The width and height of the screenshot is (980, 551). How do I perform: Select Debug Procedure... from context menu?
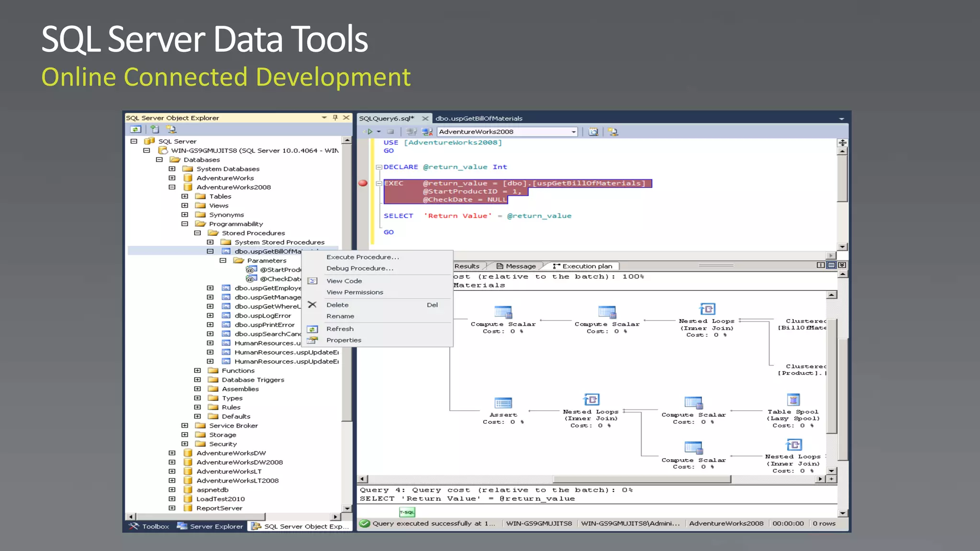click(x=360, y=268)
